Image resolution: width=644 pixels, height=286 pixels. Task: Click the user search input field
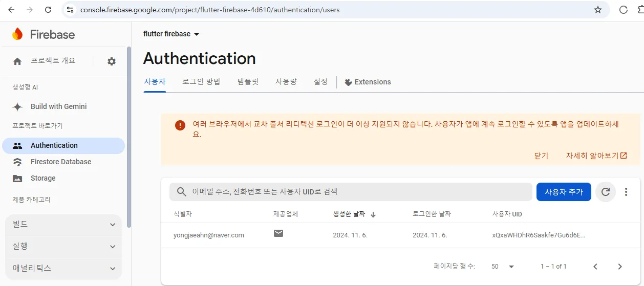point(351,192)
